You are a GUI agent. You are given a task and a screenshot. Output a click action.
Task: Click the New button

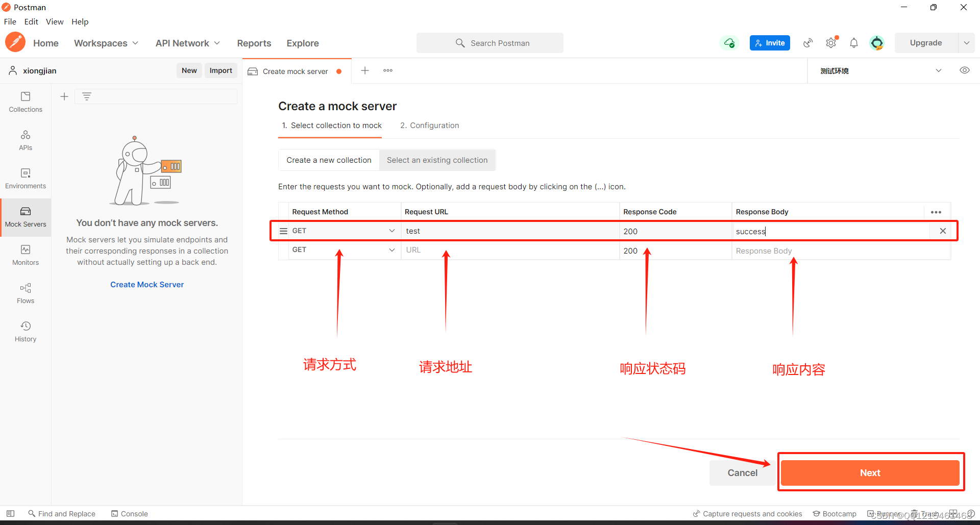[x=189, y=70]
